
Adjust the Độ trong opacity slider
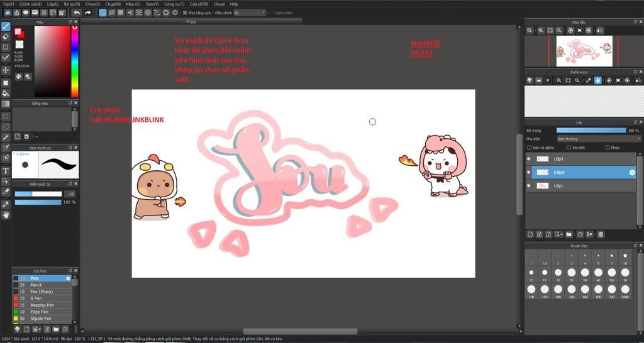tap(591, 131)
